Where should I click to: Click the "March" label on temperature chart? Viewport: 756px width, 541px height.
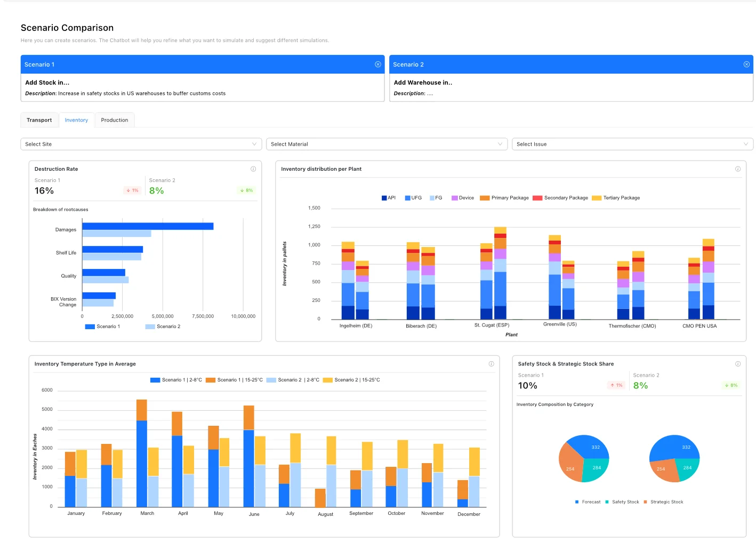(147, 513)
